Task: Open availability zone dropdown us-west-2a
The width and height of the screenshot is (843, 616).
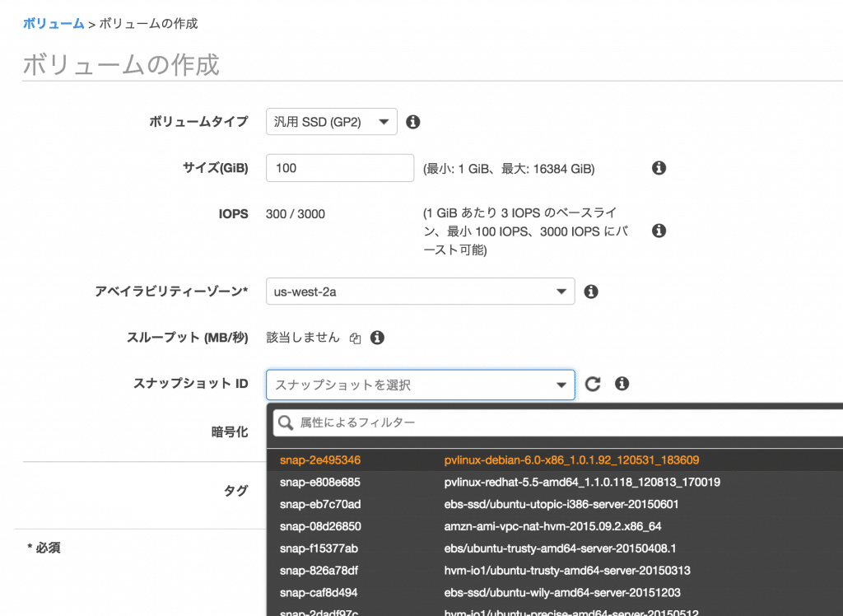Action: (421, 291)
